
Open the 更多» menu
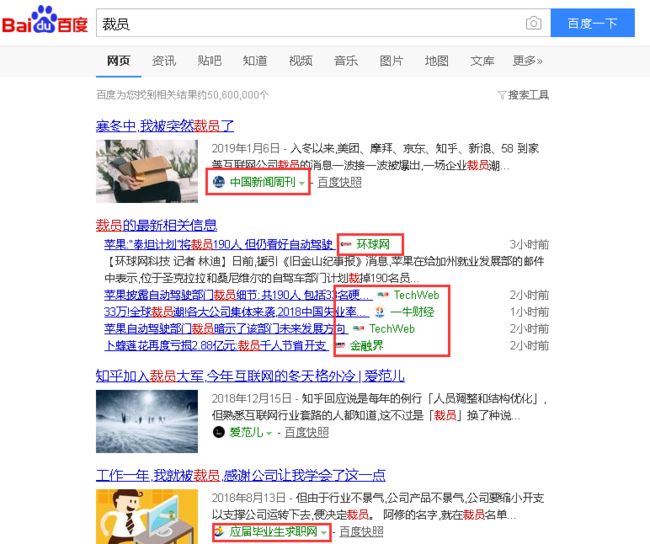click(527, 61)
